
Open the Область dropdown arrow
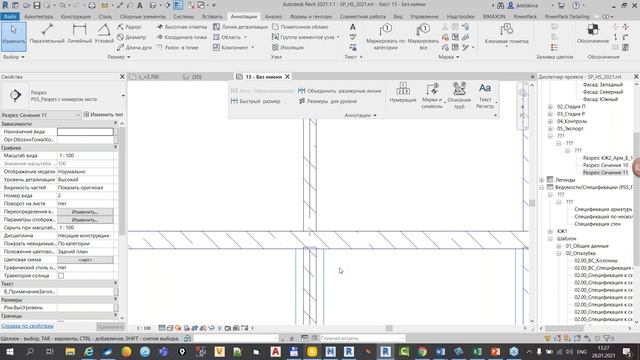coord(245,37)
